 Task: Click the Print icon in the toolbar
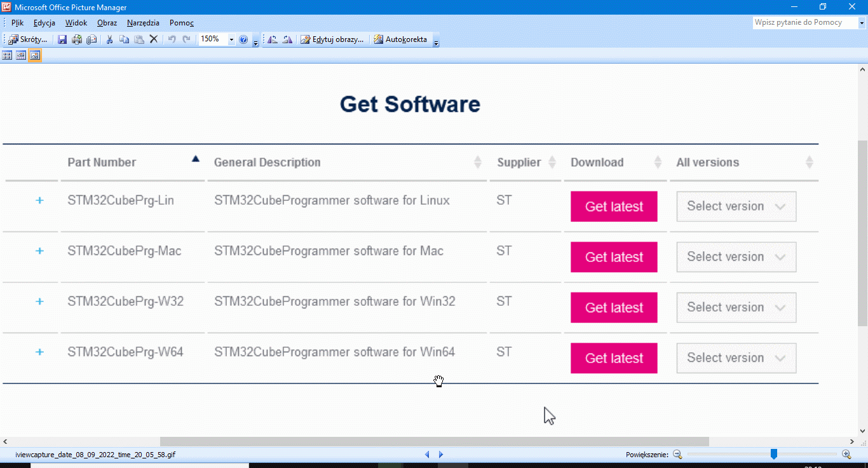[x=77, y=39]
